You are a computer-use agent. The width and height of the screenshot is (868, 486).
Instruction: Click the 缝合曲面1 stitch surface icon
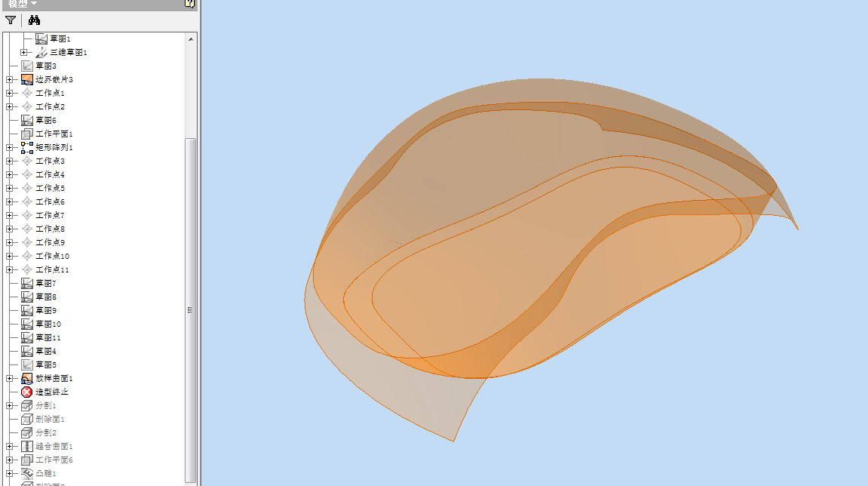coord(27,446)
